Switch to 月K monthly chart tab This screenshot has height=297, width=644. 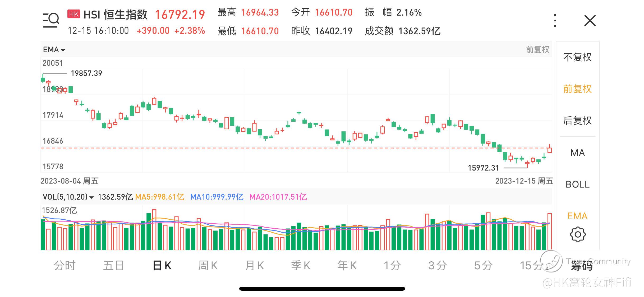click(254, 266)
